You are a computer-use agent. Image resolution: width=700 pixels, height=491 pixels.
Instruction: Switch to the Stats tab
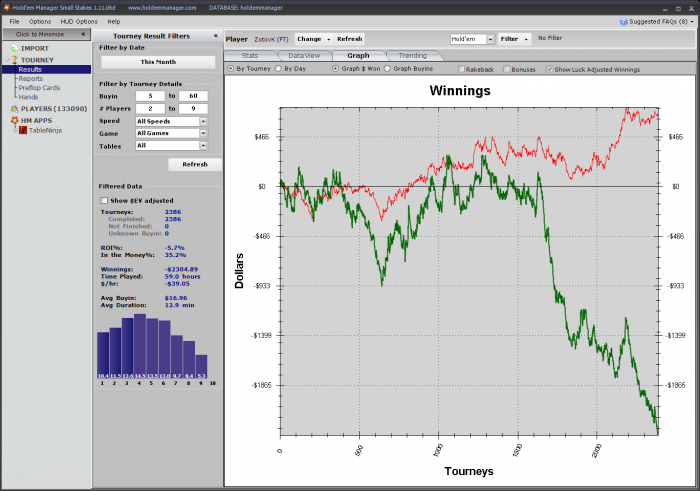[x=250, y=55]
